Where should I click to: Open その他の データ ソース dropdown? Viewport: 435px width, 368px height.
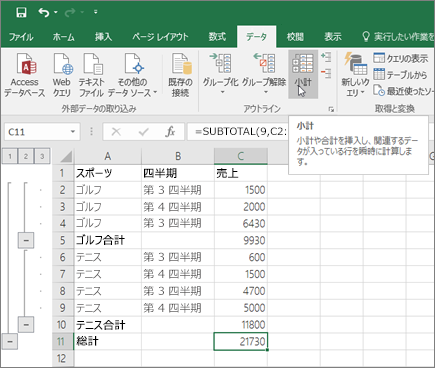[133, 75]
